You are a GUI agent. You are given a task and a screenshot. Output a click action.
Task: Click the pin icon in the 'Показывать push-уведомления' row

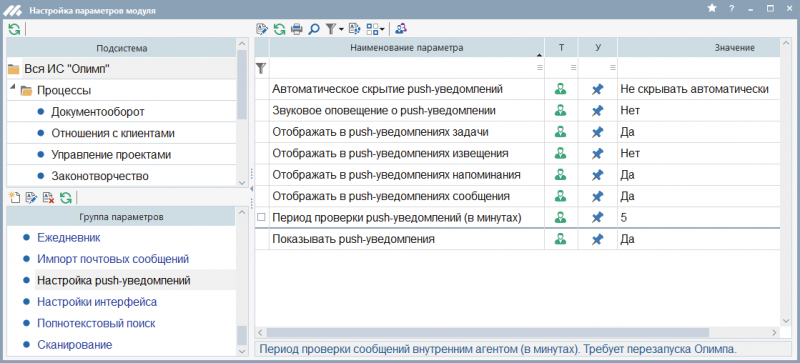pyautogui.click(x=597, y=239)
